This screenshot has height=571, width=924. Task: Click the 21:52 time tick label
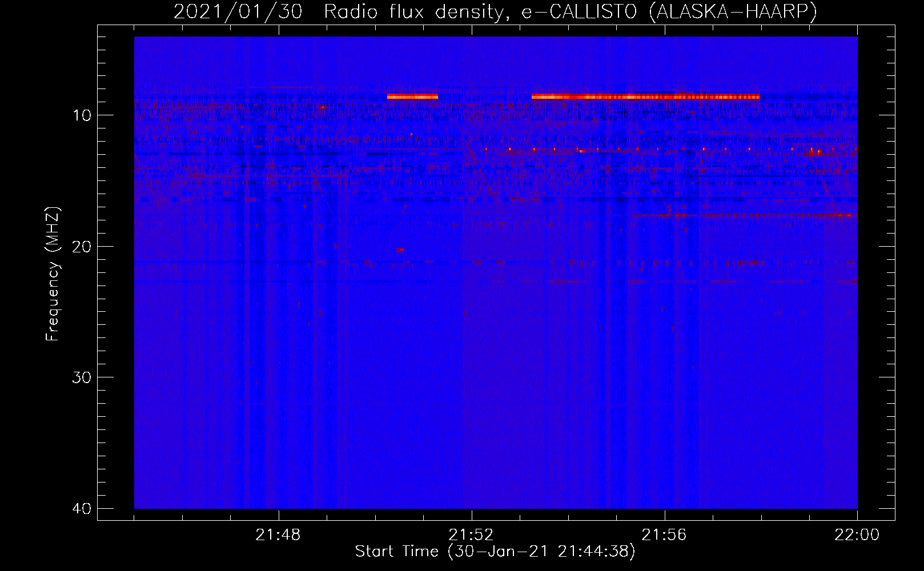tap(471, 535)
